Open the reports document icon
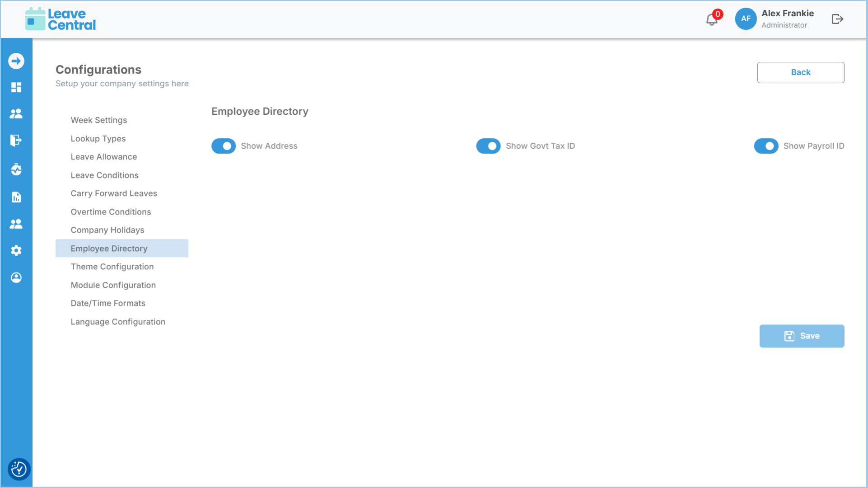Image resolution: width=868 pixels, height=488 pixels. coord(16,197)
